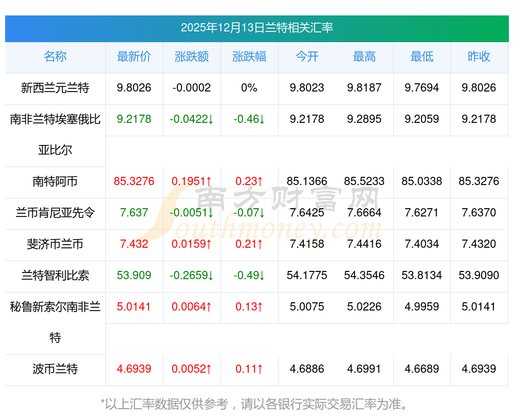Select the 最高 column header
Viewport: 514px width, 420px height.
[364, 57]
